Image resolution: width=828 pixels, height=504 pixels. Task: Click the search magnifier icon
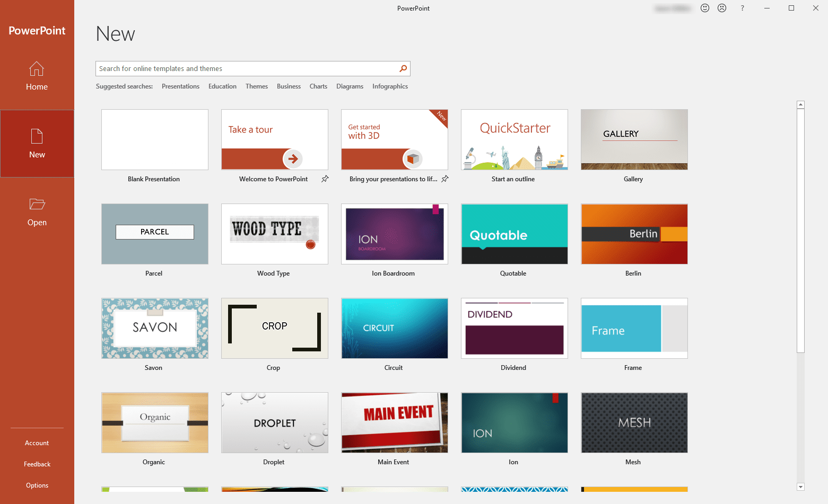point(403,68)
